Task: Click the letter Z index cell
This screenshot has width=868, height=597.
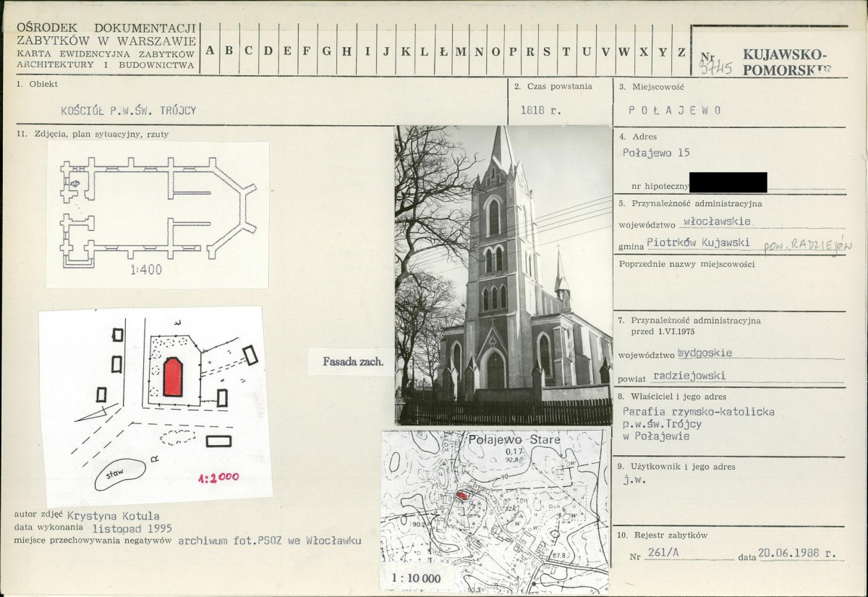Action: click(x=681, y=51)
